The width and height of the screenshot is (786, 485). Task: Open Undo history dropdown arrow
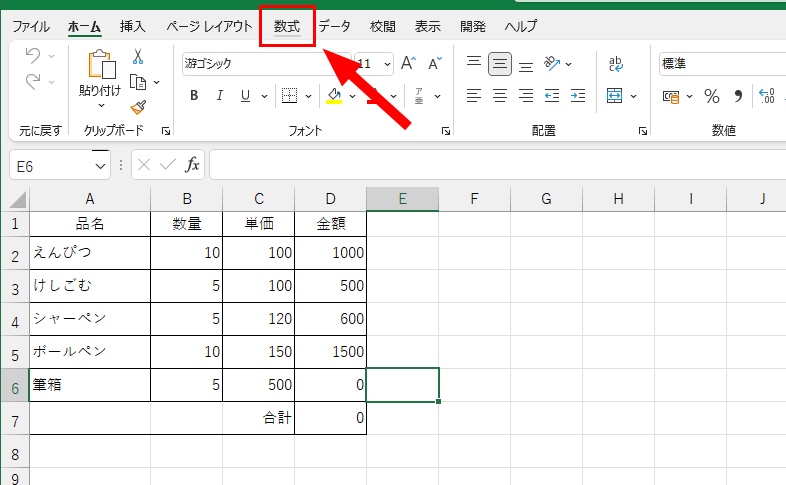tap(52, 56)
